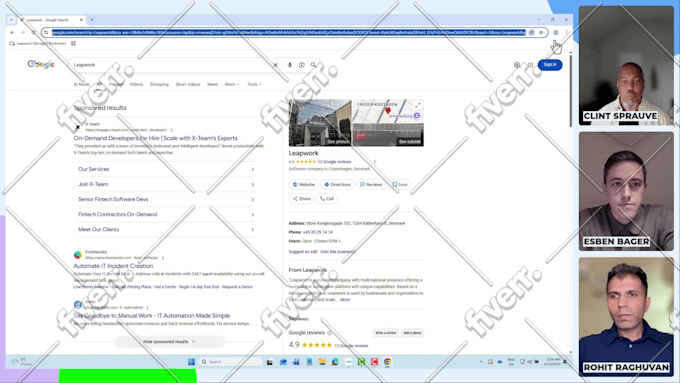This screenshot has height=383, width=680.
Task: Open the Chrome three-dot menu
Action: (566, 33)
